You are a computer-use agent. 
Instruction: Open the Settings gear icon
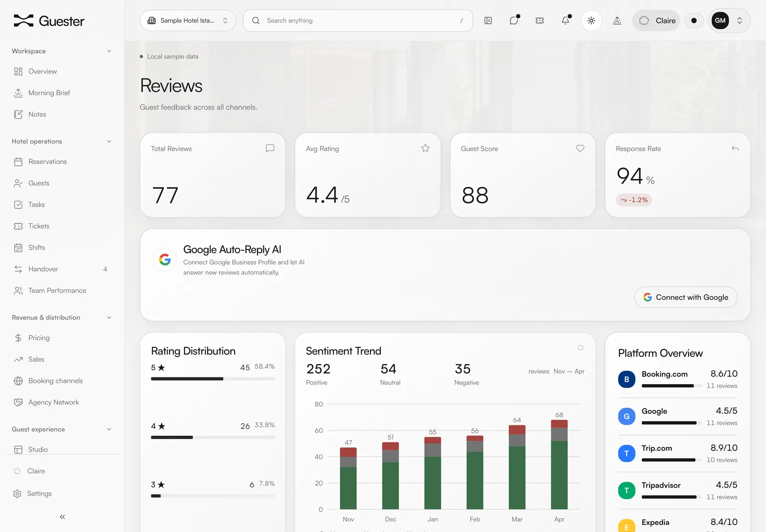click(17, 494)
